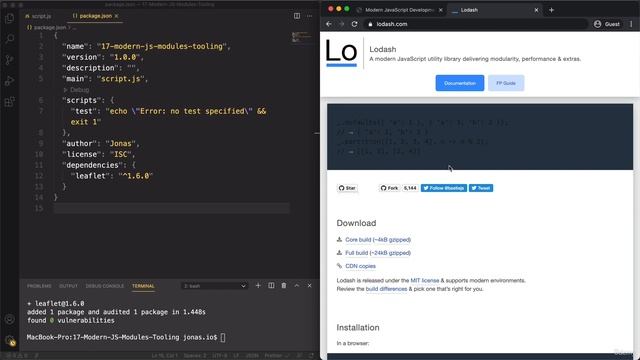640x360 pixels.
Task: Open the build differences link
Action: click(386, 289)
